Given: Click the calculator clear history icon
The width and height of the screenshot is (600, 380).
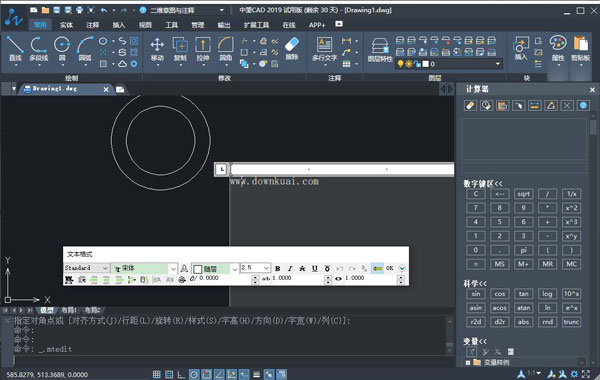Looking at the screenshot, I should 486,105.
